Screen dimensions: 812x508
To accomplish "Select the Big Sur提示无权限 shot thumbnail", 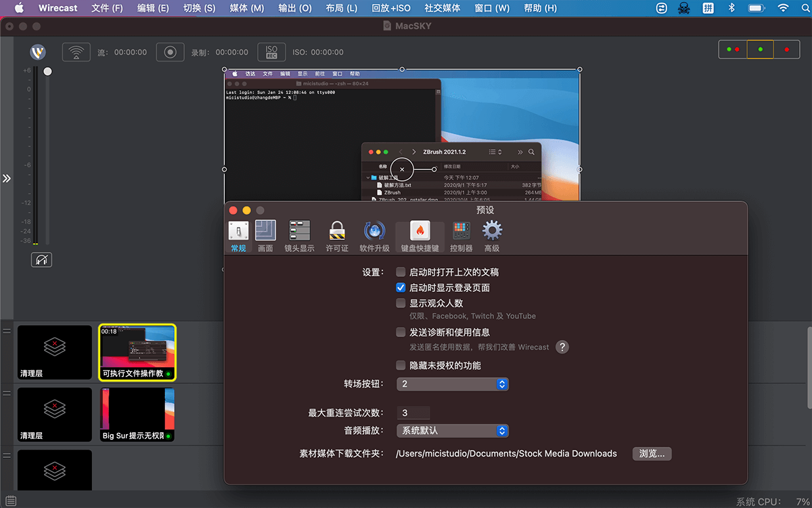I will 137,415.
